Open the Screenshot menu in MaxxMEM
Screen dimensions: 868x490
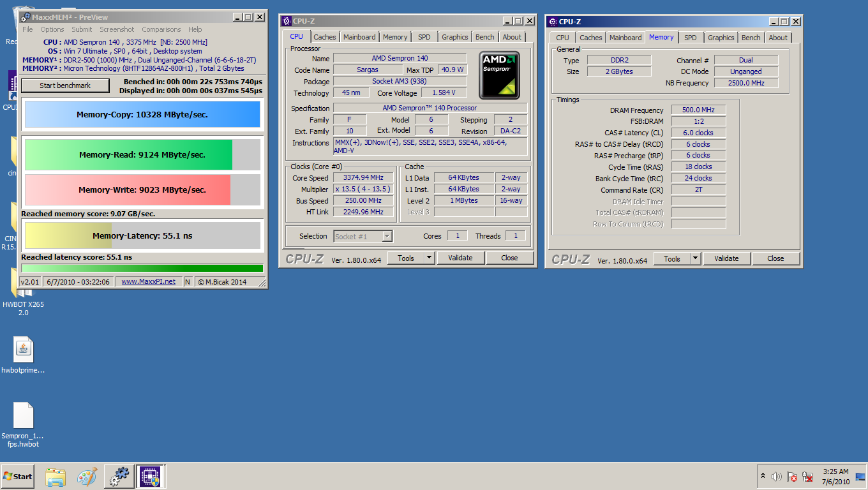pyautogui.click(x=117, y=29)
